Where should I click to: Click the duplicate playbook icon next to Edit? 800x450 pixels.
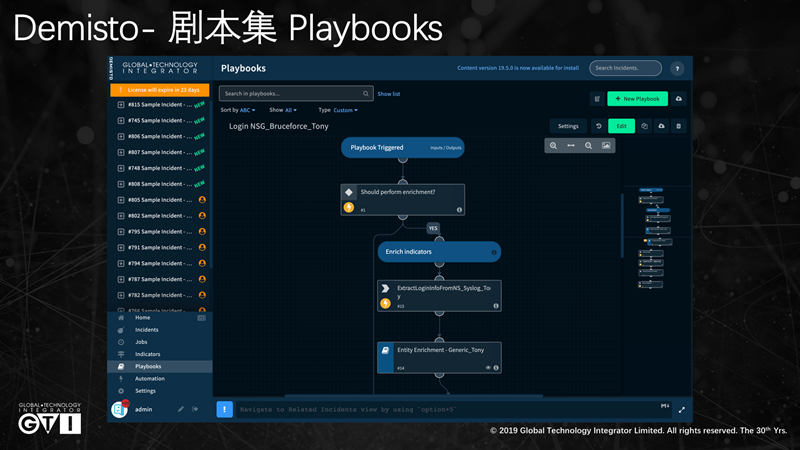point(644,126)
